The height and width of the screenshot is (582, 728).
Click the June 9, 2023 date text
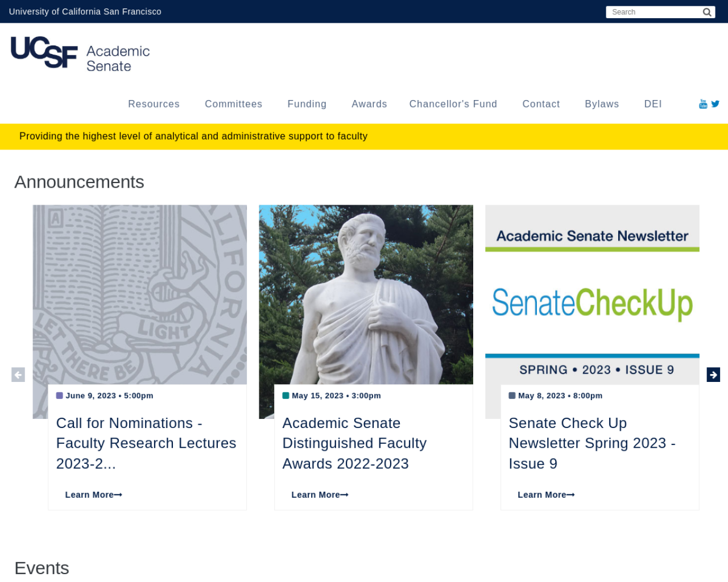coord(109,396)
